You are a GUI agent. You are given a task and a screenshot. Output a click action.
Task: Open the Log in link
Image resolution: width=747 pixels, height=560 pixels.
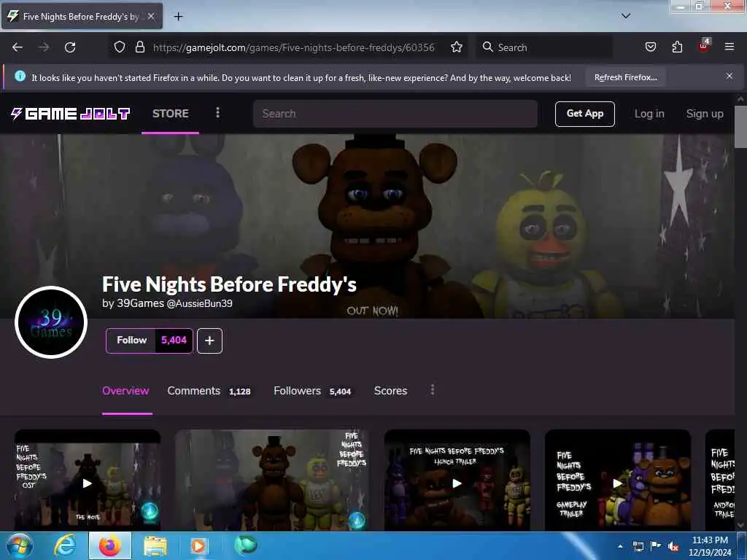pos(649,114)
